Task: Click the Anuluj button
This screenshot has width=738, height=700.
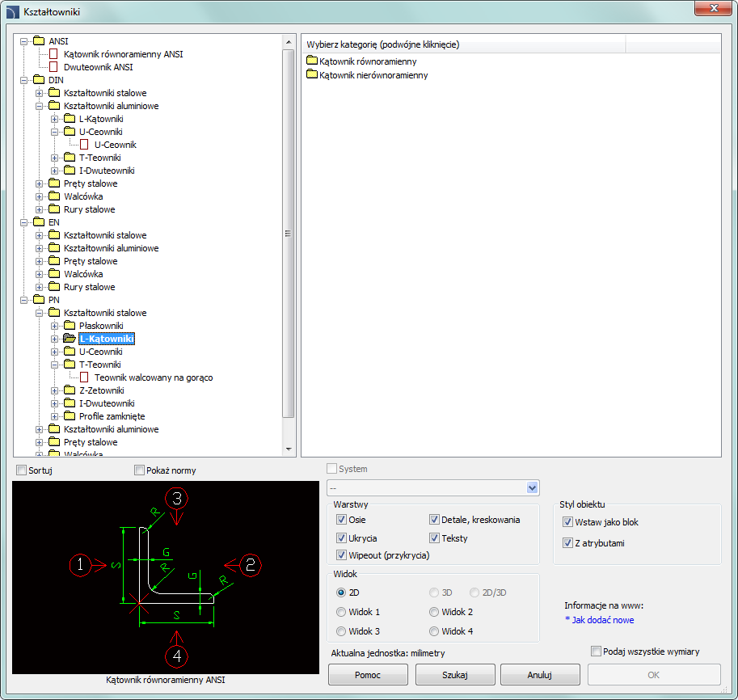Action: pyautogui.click(x=540, y=675)
